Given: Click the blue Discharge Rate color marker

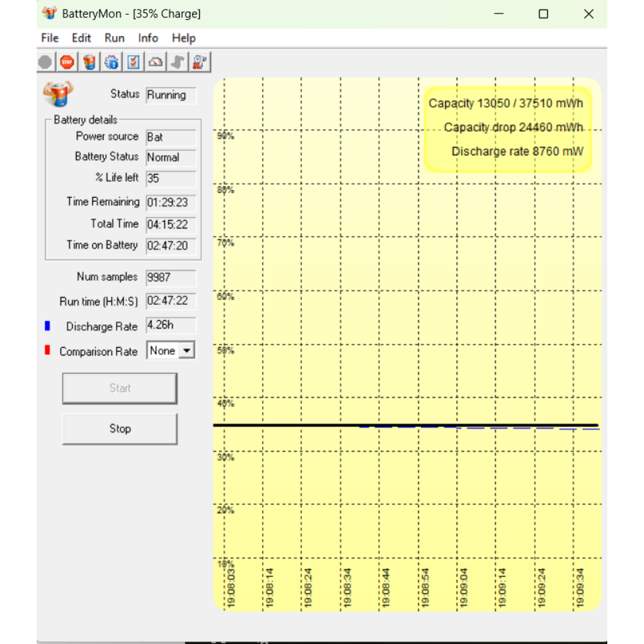Looking at the screenshot, I should (x=48, y=327).
